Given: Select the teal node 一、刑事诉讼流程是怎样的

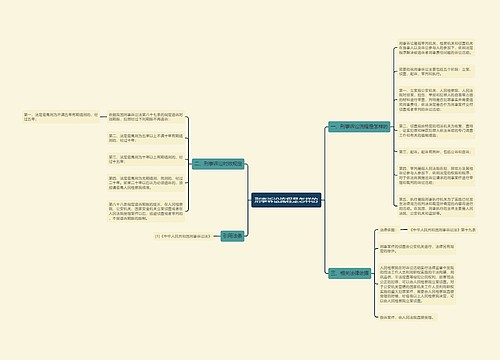Looking at the screenshot, I should (x=359, y=127).
